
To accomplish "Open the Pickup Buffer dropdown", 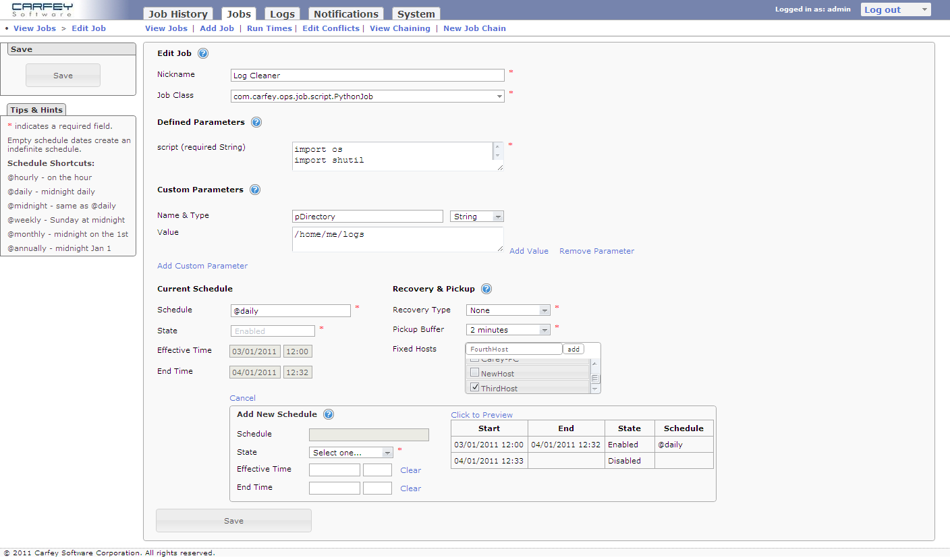I will pyautogui.click(x=508, y=330).
